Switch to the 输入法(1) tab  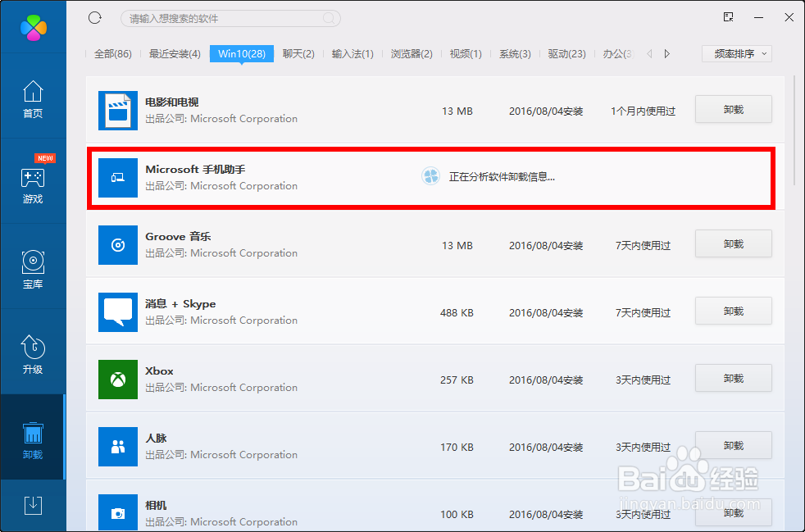[x=352, y=53]
